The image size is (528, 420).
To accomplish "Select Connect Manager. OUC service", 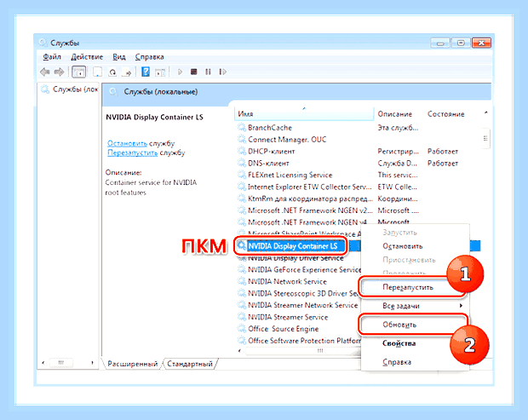I will pos(287,140).
